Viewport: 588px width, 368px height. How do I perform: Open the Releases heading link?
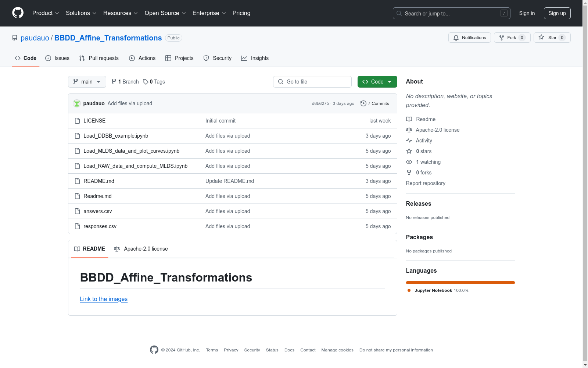pyautogui.click(x=419, y=204)
